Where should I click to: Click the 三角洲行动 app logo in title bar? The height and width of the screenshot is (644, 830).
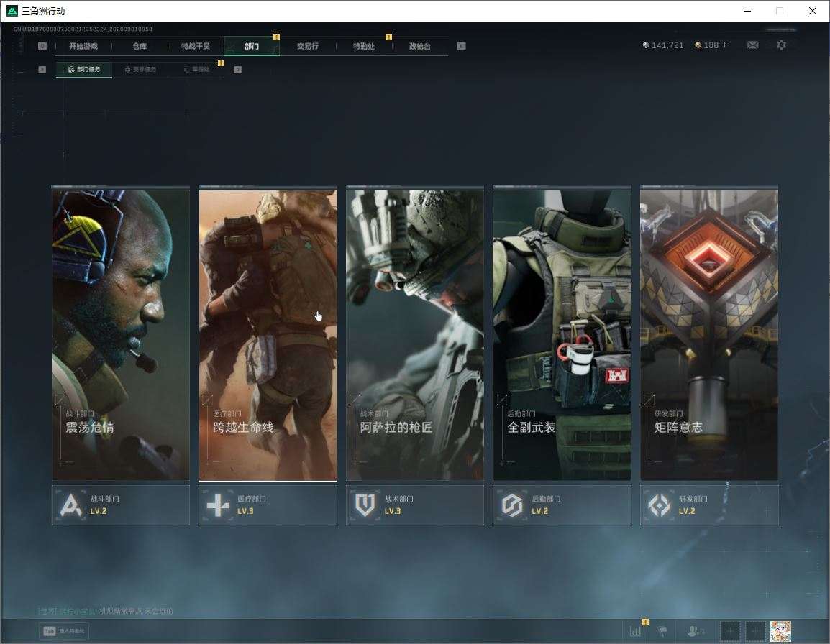(x=12, y=11)
